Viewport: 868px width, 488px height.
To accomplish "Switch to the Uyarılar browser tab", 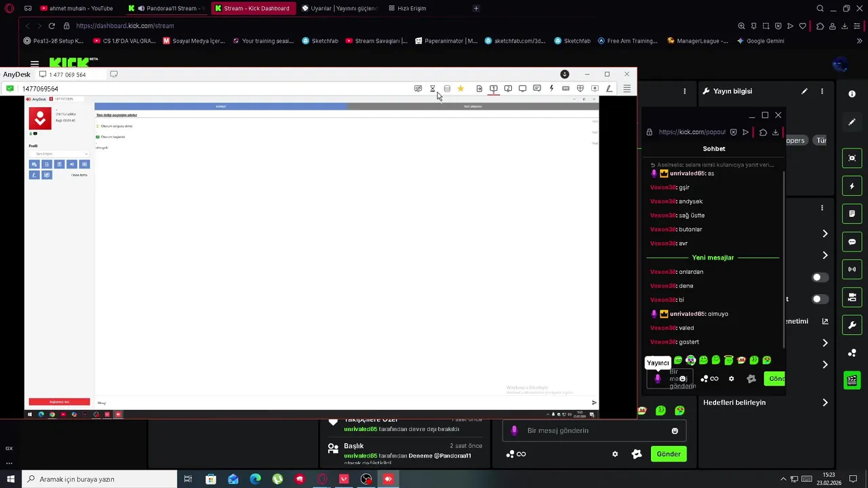I will pyautogui.click(x=339, y=8).
